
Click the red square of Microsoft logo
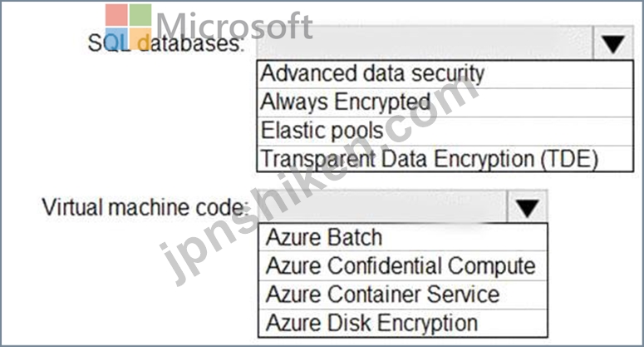click(116, 15)
